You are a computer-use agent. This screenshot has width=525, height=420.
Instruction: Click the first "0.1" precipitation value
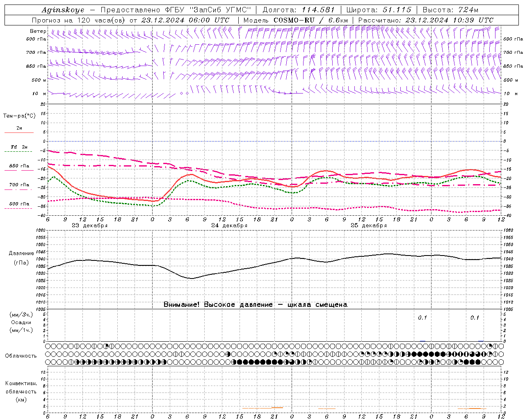pos(422,318)
